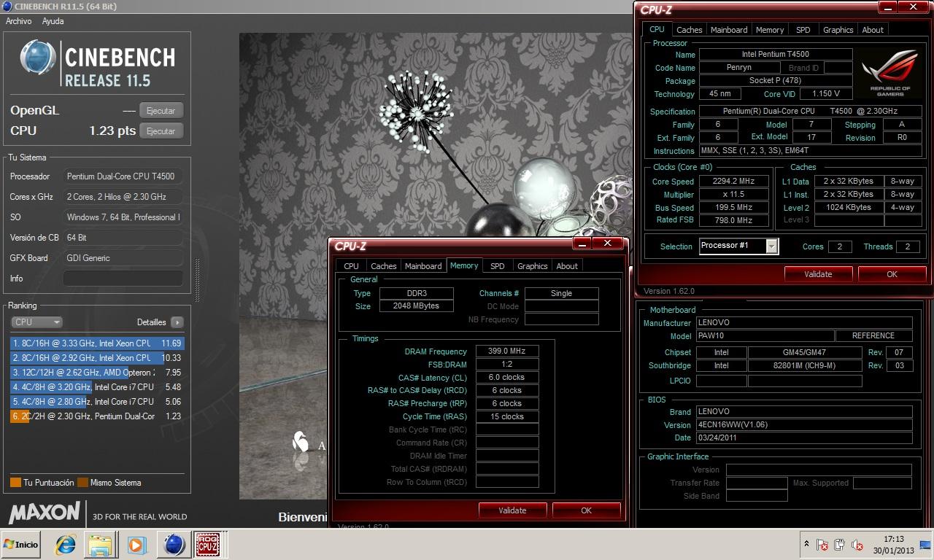The height and width of the screenshot is (560, 934).
Task: Click the Mismo Sistema brown legend swatch
Action: pos(83,483)
